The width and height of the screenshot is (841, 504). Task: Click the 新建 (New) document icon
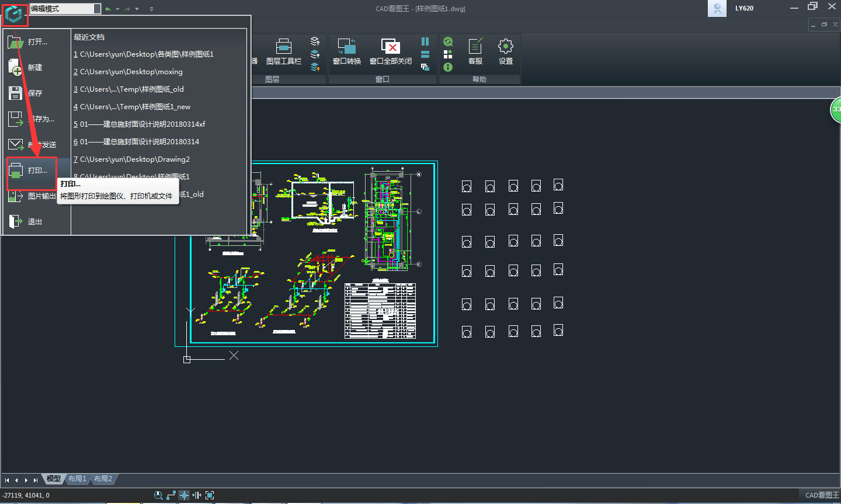click(16, 68)
